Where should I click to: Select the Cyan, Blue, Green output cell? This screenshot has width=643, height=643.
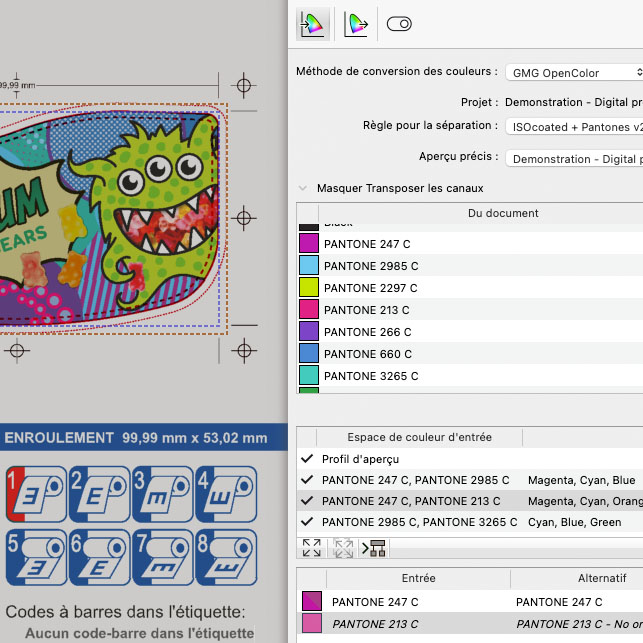coord(575,522)
